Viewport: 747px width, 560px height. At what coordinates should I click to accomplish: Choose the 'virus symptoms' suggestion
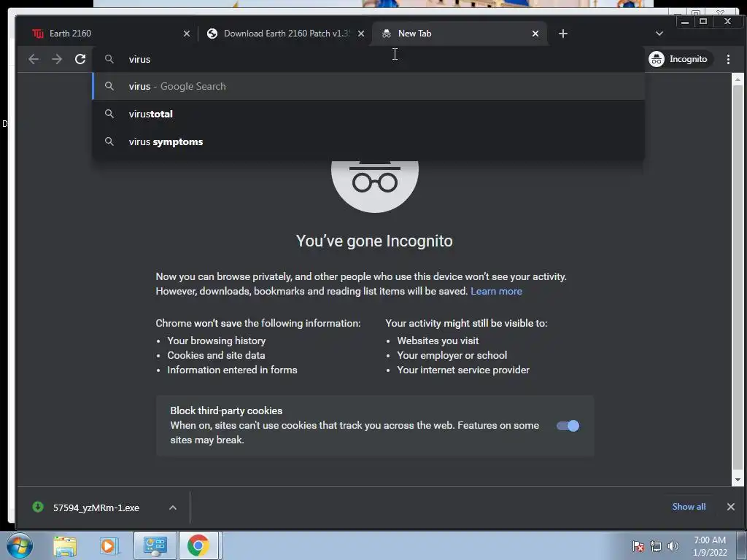click(368, 141)
